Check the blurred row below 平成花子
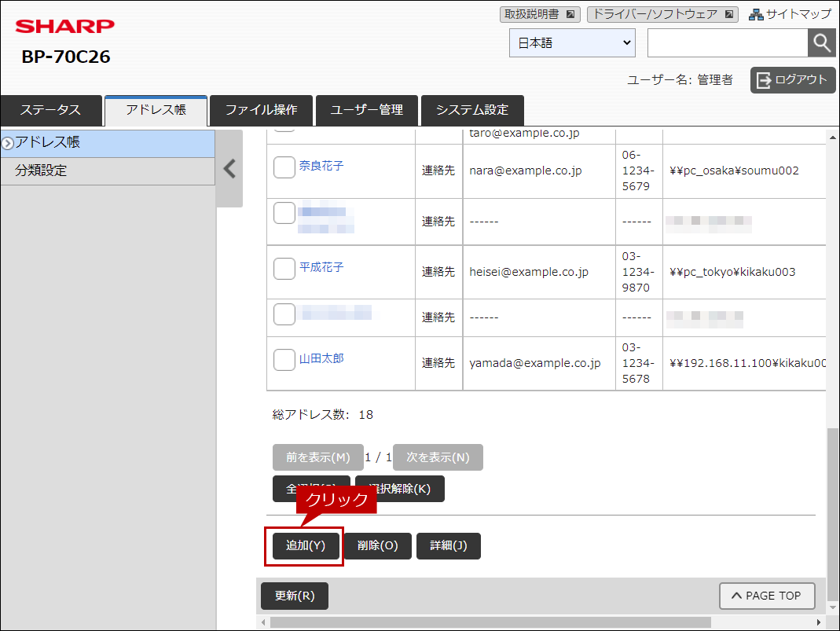 [284, 314]
